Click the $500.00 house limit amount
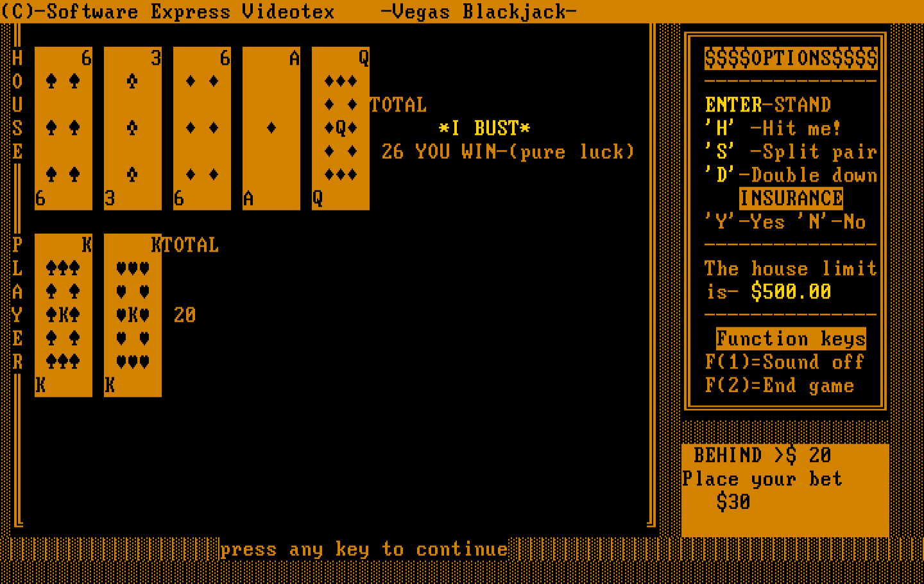Screen dimensions: 924x584 [x=791, y=292]
